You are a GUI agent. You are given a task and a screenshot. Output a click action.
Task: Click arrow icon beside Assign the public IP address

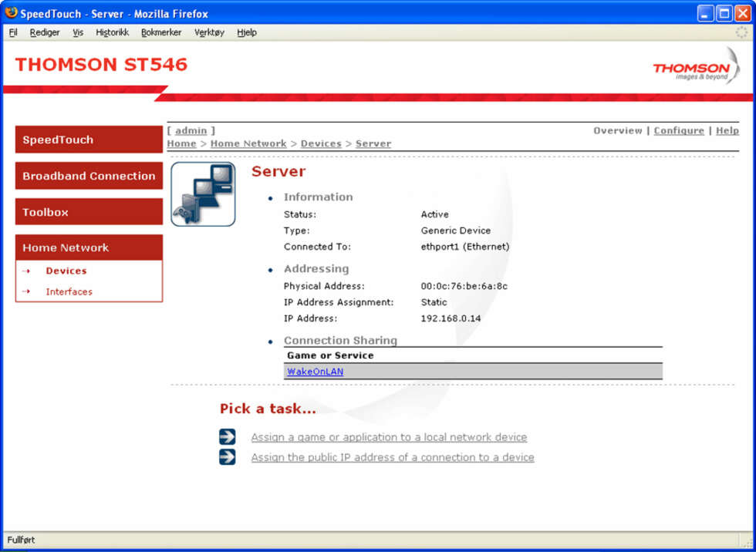coord(227,456)
